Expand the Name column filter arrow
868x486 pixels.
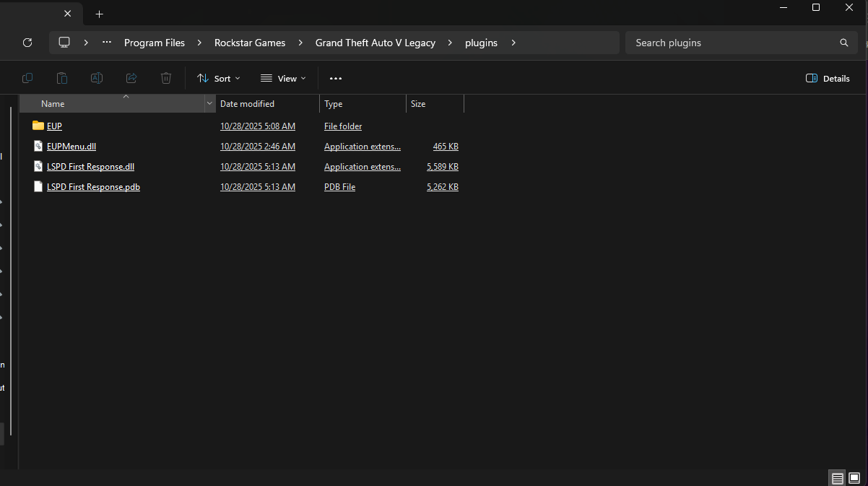pos(210,104)
